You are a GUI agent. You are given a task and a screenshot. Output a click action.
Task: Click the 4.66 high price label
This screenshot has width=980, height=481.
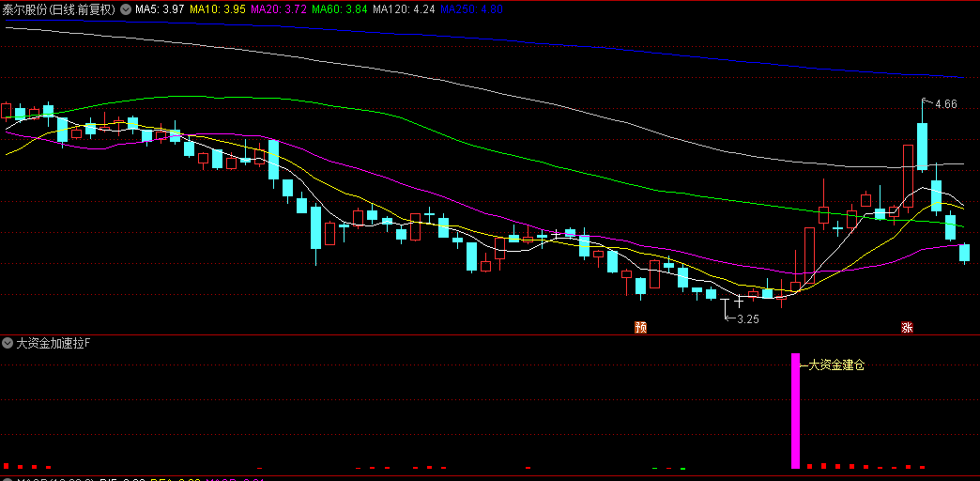[x=945, y=104]
